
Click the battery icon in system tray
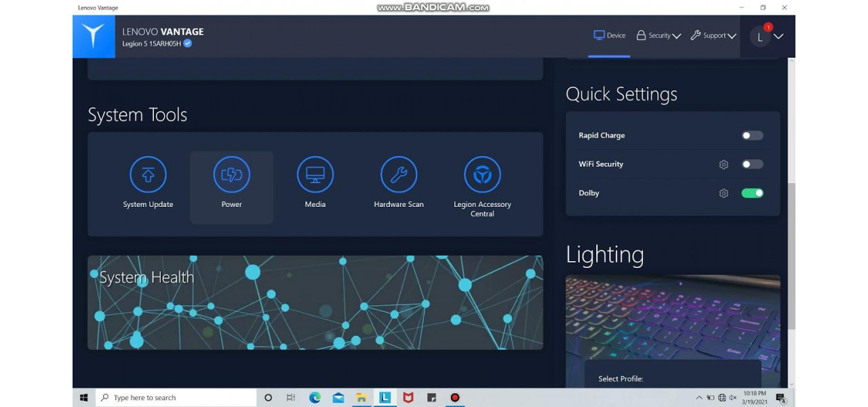(x=711, y=398)
